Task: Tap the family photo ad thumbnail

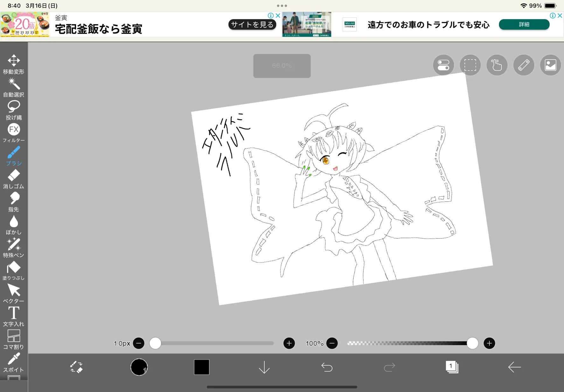Action: click(x=307, y=24)
